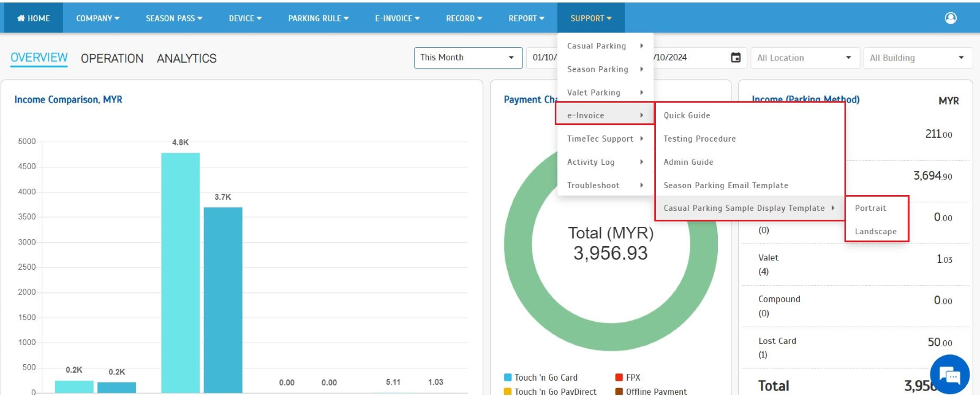Open the This Month period dropdown
The height and width of the screenshot is (396, 980).
pos(468,58)
